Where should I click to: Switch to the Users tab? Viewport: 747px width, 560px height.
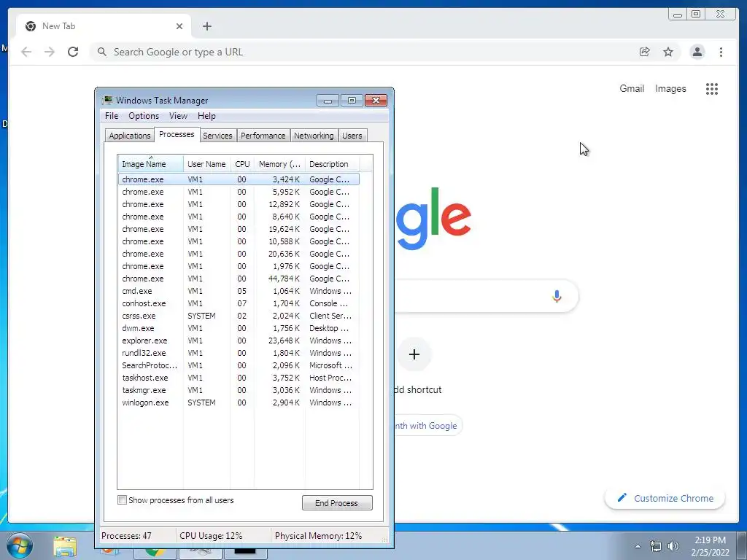[x=352, y=136]
